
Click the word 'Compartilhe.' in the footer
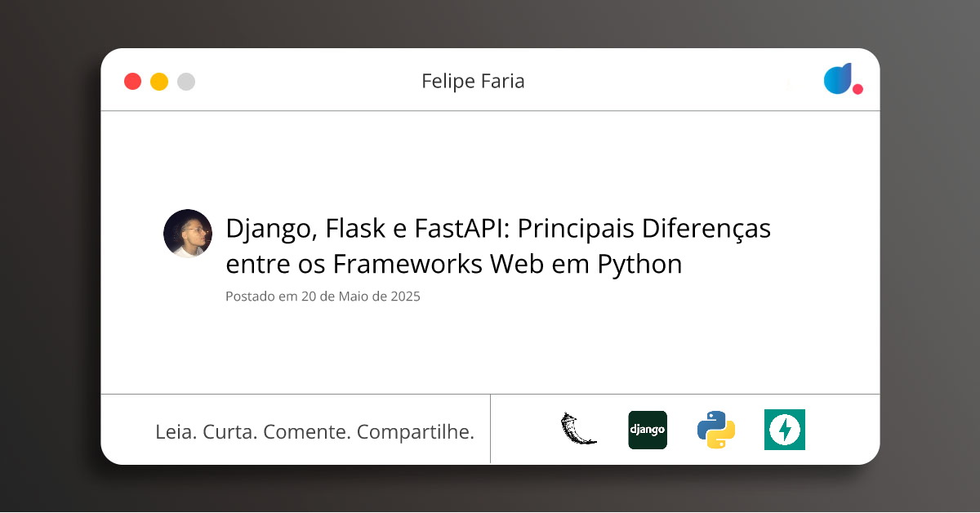pos(416,432)
